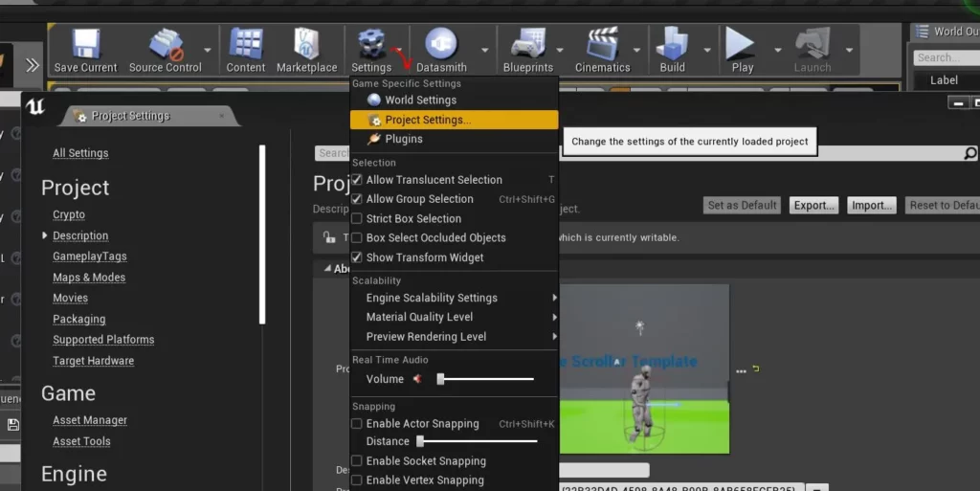Expand the Description tree item arrow
The height and width of the screenshot is (491, 980).
tap(44, 235)
